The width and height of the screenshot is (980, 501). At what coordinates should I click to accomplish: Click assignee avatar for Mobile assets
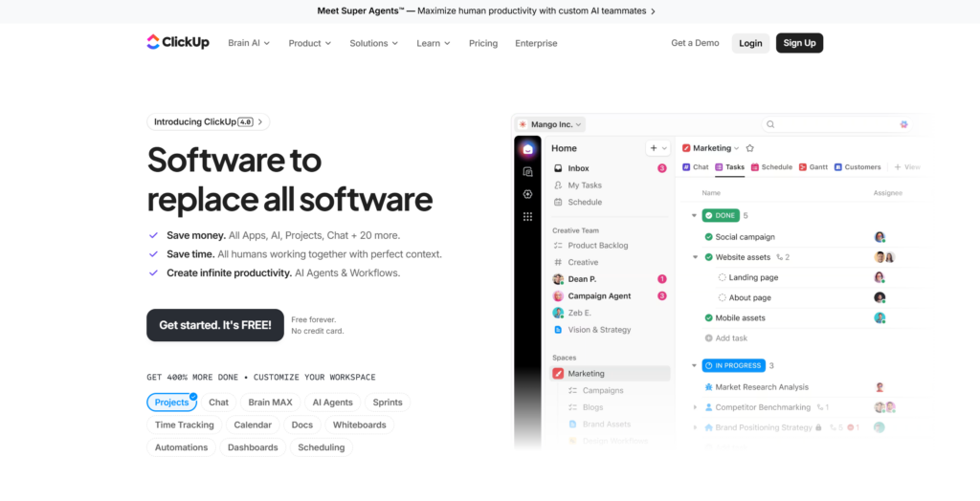click(x=880, y=317)
